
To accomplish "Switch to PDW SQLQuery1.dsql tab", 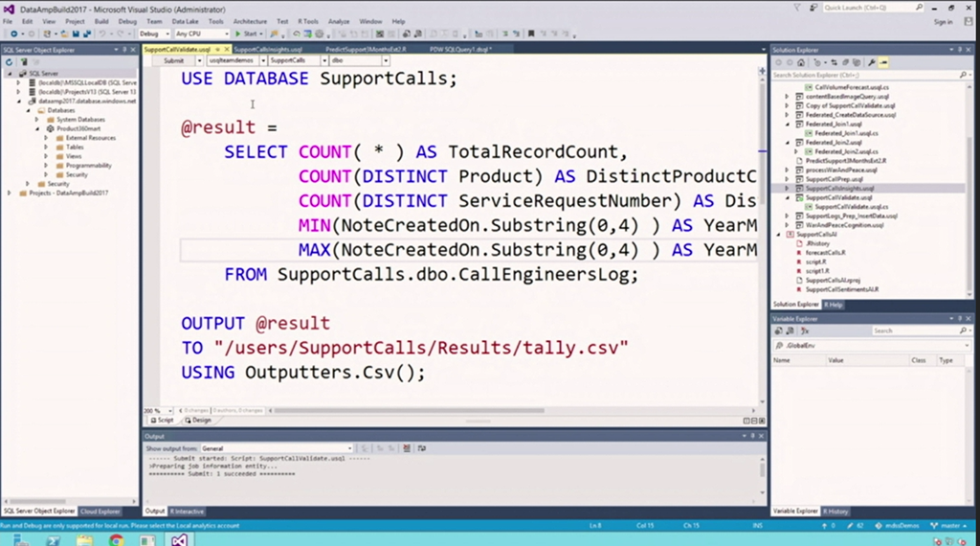I will click(460, 50).
